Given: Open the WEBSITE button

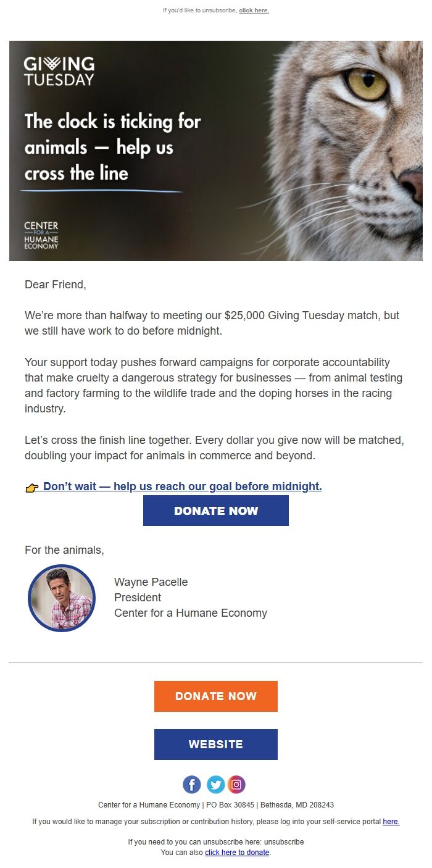Looking at the screenshot, I should [215, 744].
